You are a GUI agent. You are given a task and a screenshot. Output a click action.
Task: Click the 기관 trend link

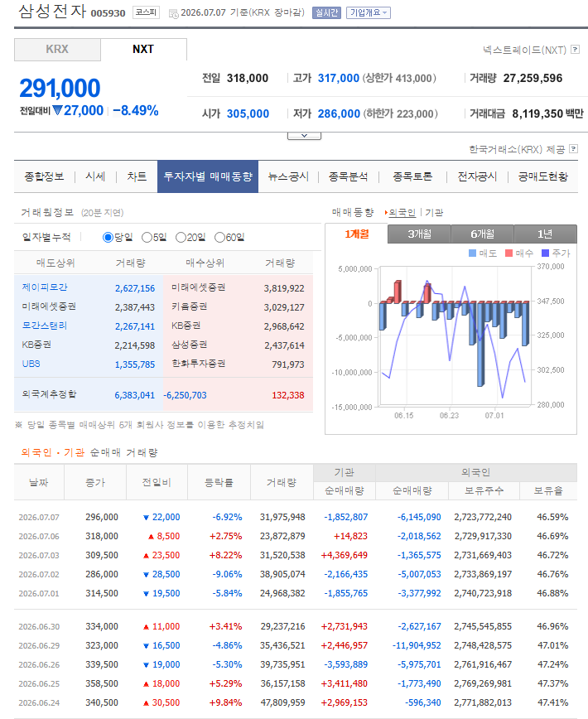[x=434, y=213]
